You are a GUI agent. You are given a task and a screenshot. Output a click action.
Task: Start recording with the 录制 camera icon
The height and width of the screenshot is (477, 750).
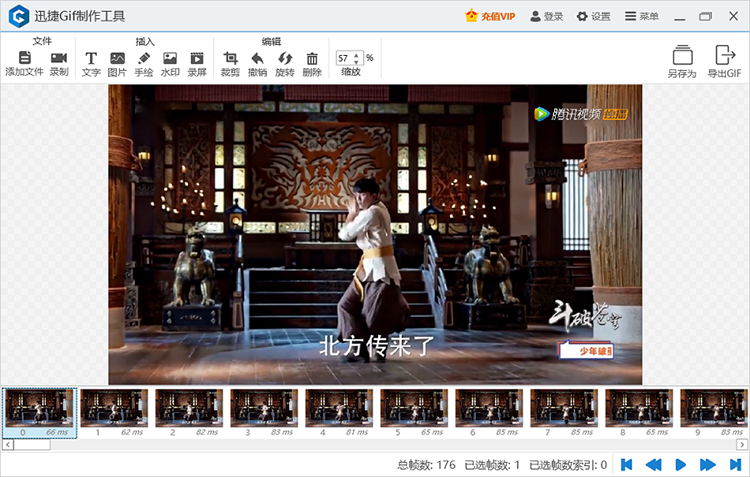(x=59, y=59)
